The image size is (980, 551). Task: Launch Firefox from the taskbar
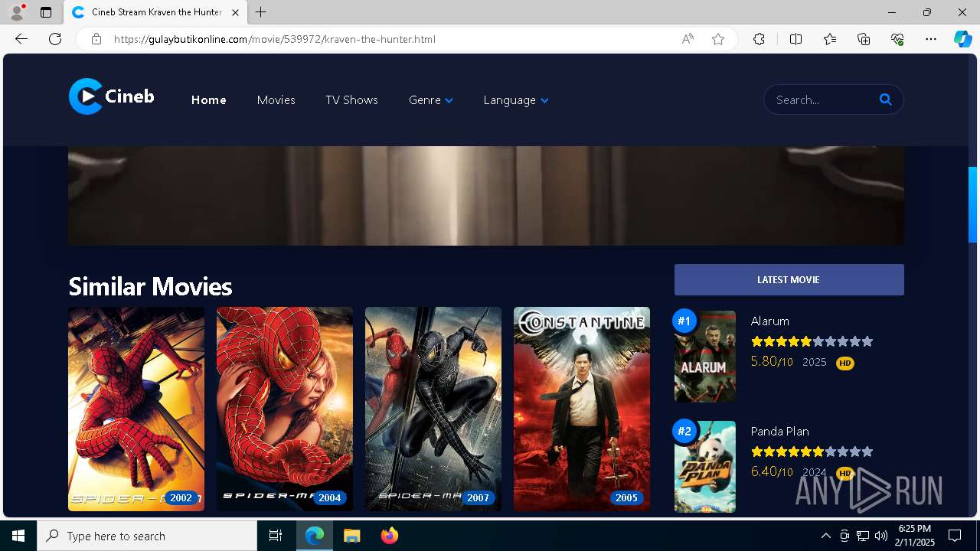[x=390, y=536]
